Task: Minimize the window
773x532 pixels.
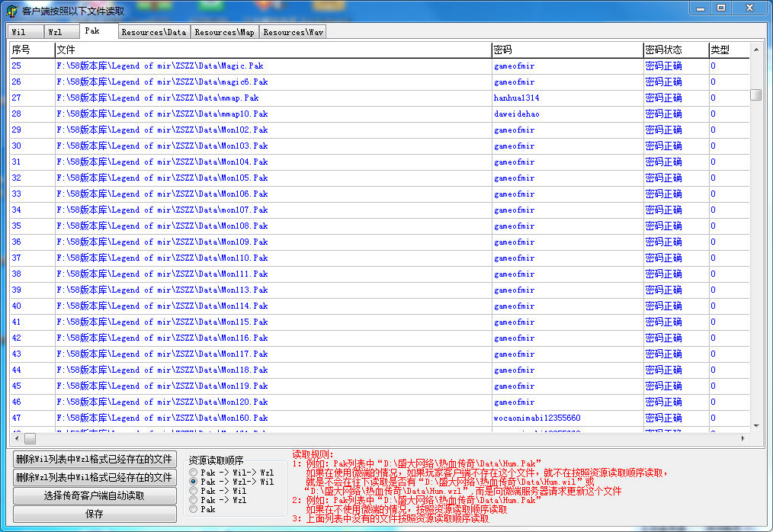Action: (x=701, y=8)
